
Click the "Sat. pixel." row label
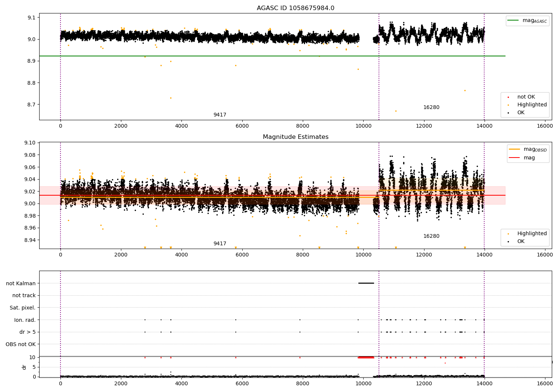point(23,308)
